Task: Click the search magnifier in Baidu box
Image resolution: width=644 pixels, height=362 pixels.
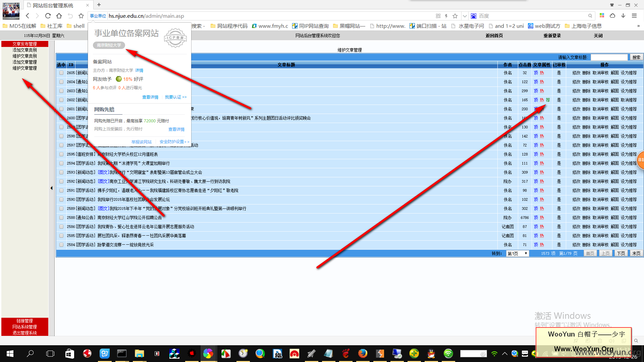Action: click(x=590, y=16)
